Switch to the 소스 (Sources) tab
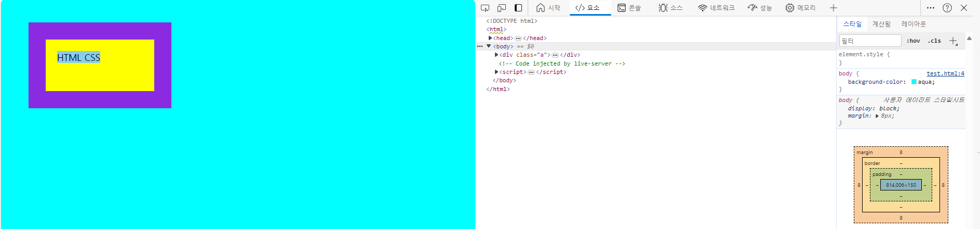980x229 pixels. (x=670, y=8)
